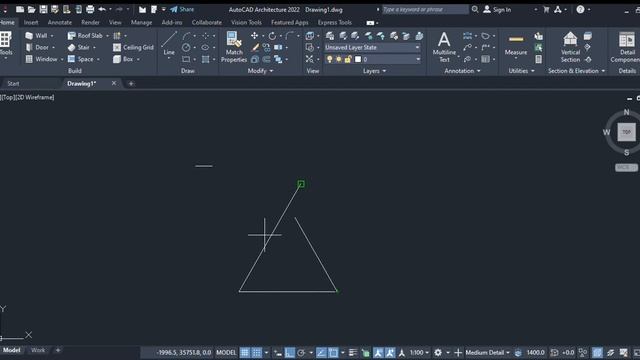Switch to the Manage ribbon tab

pyautogui.click(x=142, y=22)
